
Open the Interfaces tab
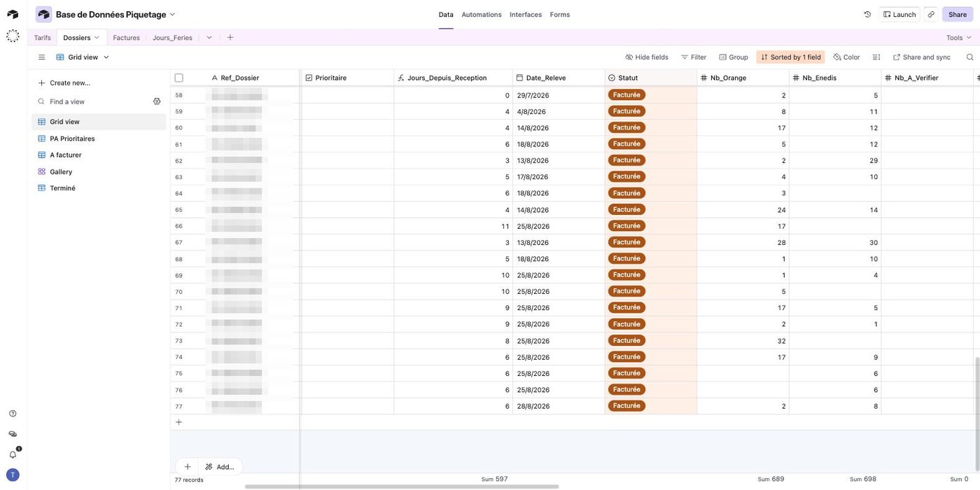526,14
